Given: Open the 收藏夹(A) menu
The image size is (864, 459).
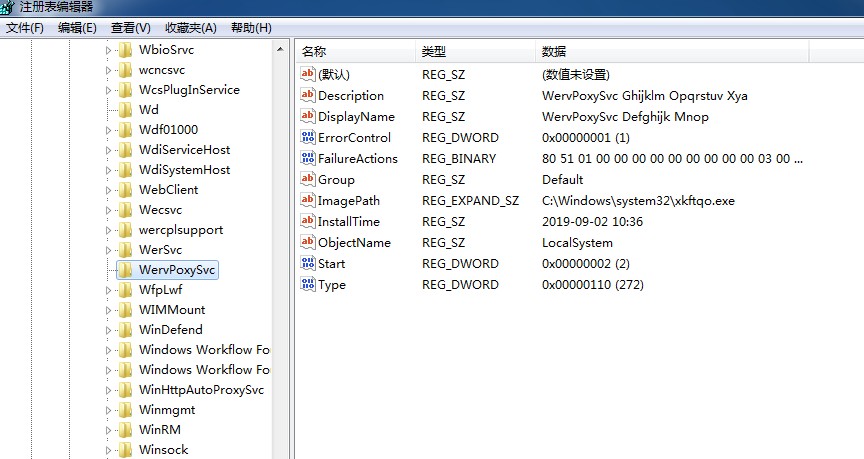Looking at the screenshot, I should 190,28.
